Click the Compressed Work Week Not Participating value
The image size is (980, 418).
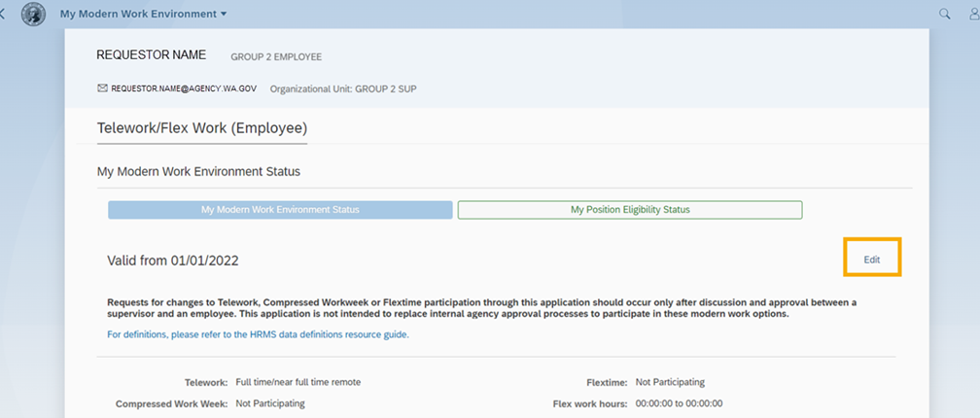270,403
